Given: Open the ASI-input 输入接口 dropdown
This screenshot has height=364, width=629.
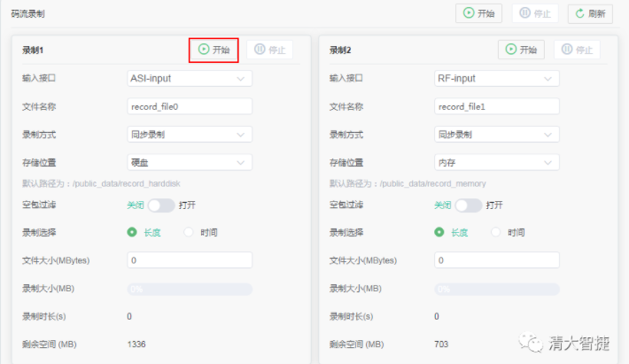Looking at the screenshot, I should [x=190, y=78].
